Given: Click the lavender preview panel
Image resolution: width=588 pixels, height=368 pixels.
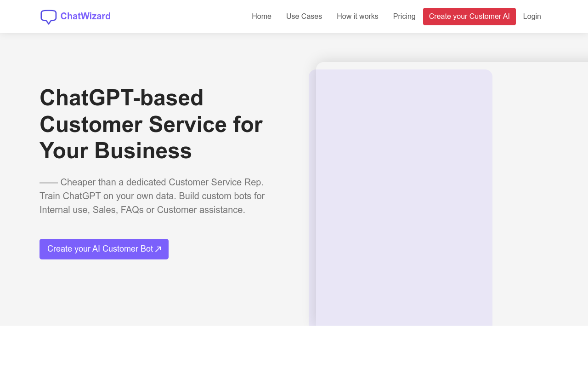Looking at the screenshot, I should (x=401, y=198).
